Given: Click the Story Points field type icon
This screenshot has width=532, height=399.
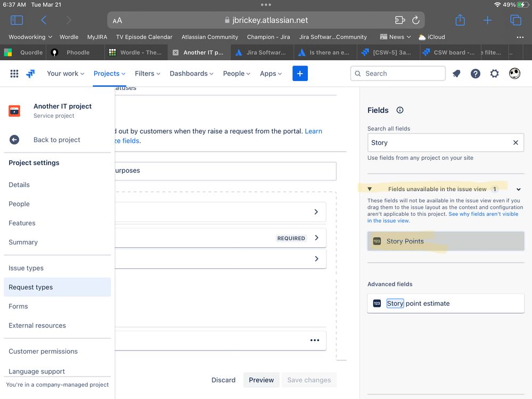Looking at the screenshot, I should tap(377, 241).
